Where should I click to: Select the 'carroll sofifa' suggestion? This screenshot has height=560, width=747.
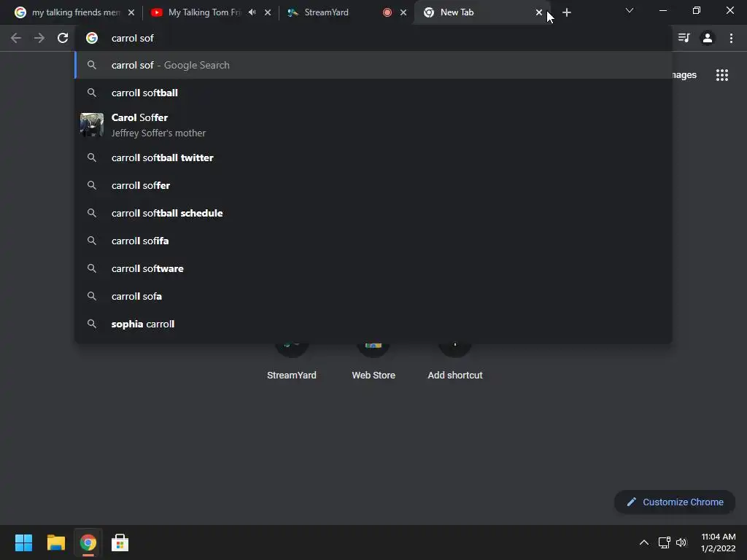click(x=373, y=241)
